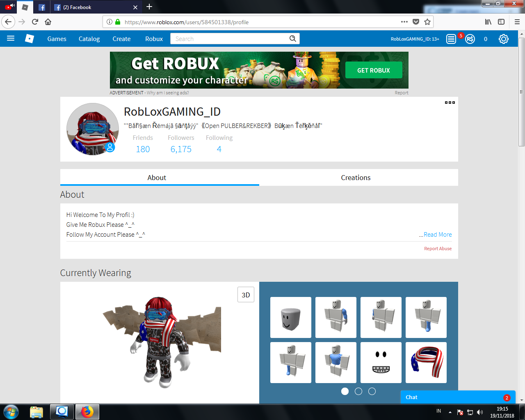This screenshot has width=525, height=420.
Task: Open the profile three-dot options menu
Action: [x=450, y=103]
